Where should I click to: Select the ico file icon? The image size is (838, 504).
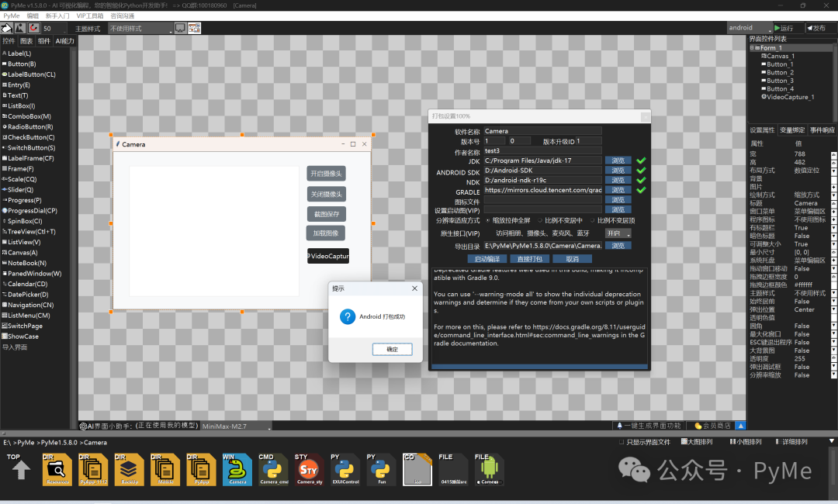(x=417, y=469)
